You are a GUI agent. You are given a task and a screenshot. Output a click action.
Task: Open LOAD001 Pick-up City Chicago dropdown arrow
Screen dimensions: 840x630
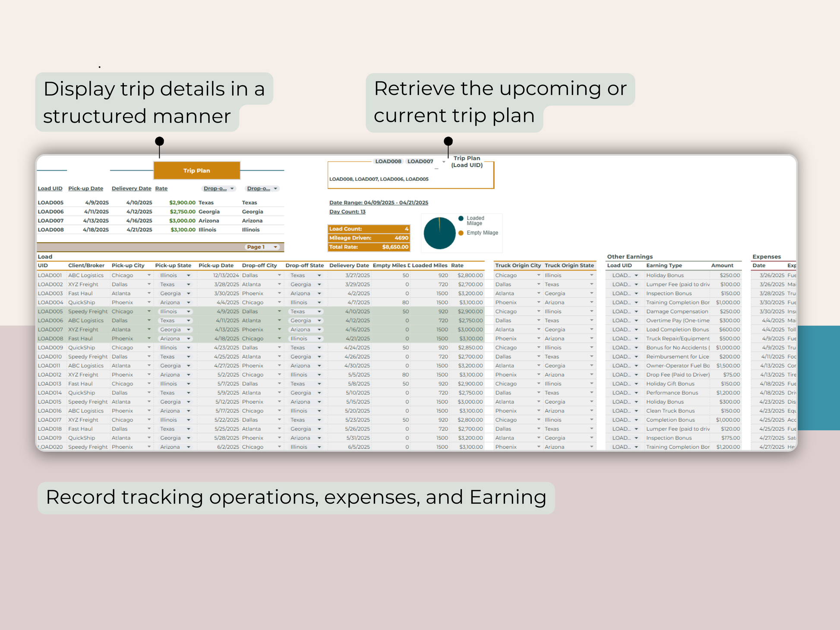pyautogui.click(x=149, y=275)
